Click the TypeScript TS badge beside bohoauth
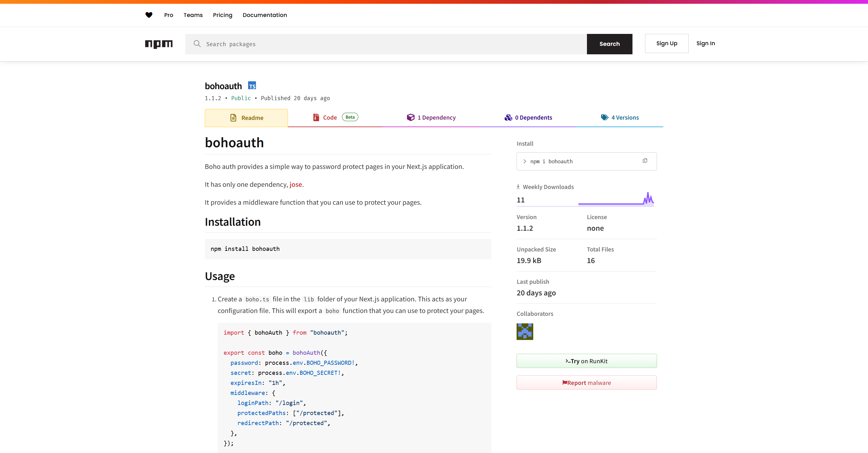Screen dimensions: 868x453 pyautogui.click(x=252, y=86)
